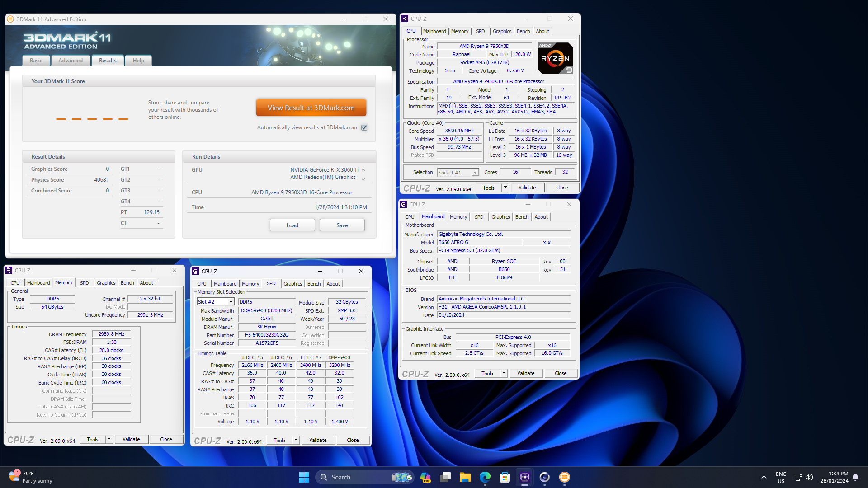Click Uncore Frequency value 2991.3 MHz
868x488 pixels.
pos(150,315)
